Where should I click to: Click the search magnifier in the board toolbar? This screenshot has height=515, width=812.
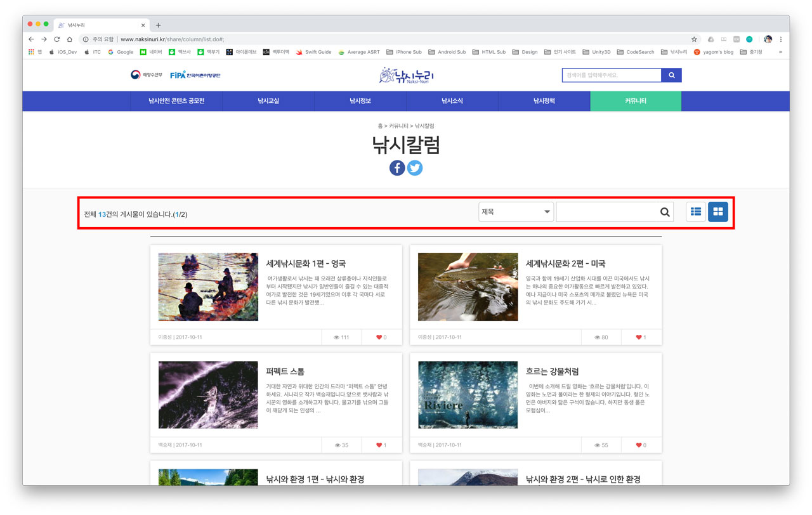pos(664,212)
